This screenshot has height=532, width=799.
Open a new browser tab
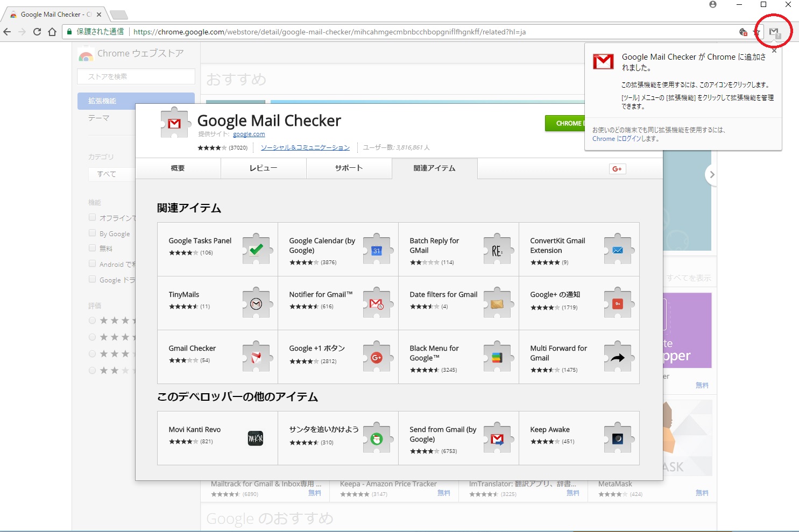pos(118,15)
